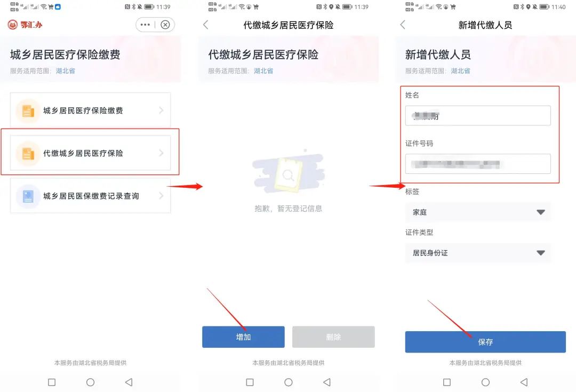Tap the Android back triangle on the middle screen
Screen dimensions: 576x392
[x=327, y=382]
